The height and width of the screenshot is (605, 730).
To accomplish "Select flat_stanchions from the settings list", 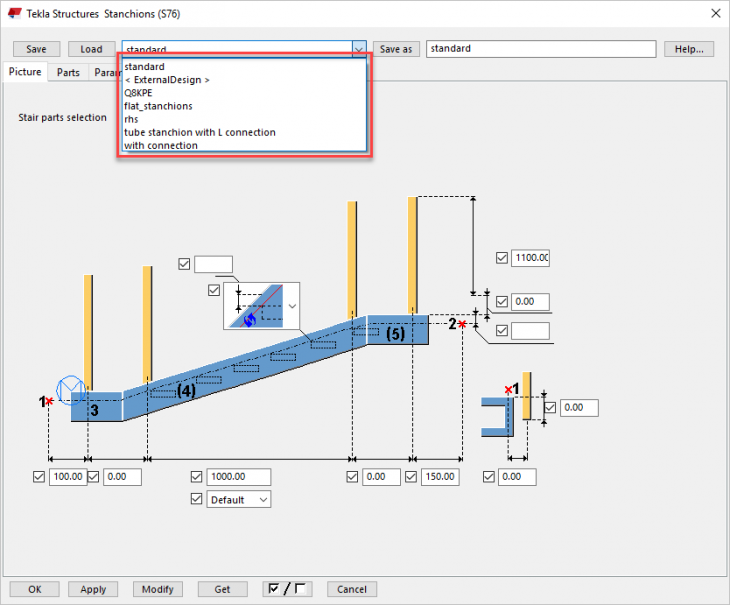I will (x=158, y=106).
